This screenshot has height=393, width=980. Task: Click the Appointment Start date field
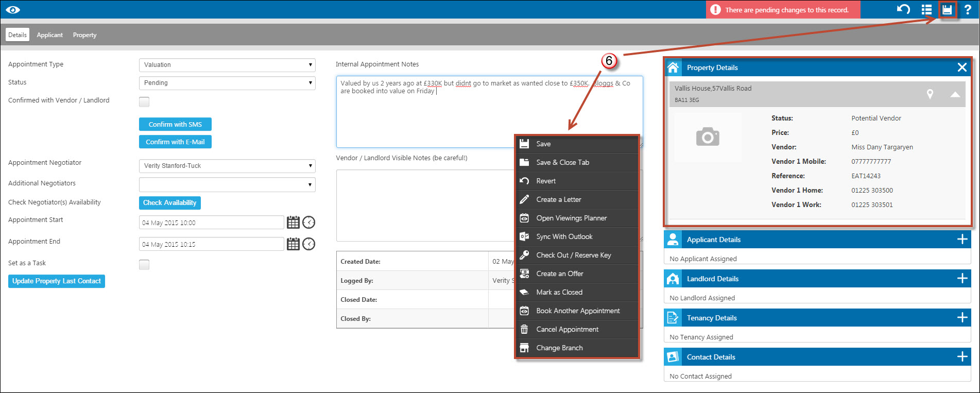click(212, 223)
